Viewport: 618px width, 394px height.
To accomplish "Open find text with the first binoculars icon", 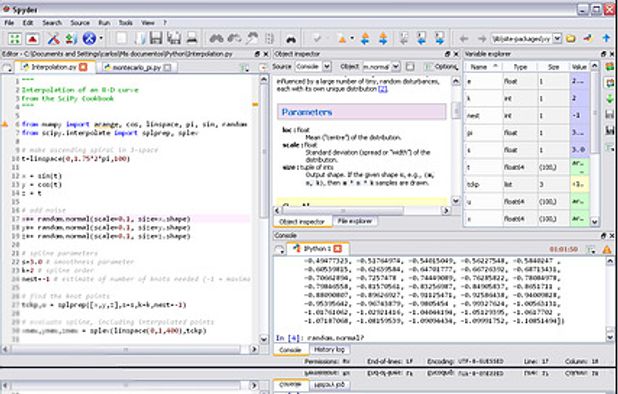I will coord(216,38).
